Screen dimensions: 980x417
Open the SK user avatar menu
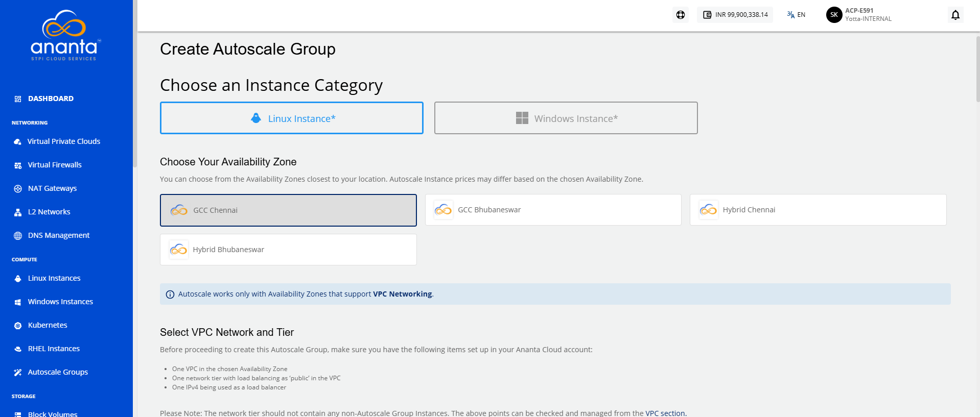pos(834,15)
